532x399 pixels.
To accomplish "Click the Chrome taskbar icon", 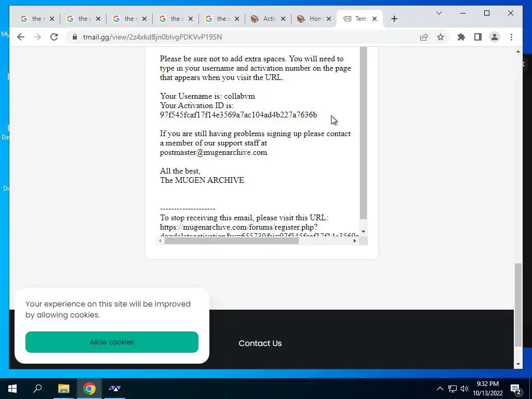I will click(89, 389).
